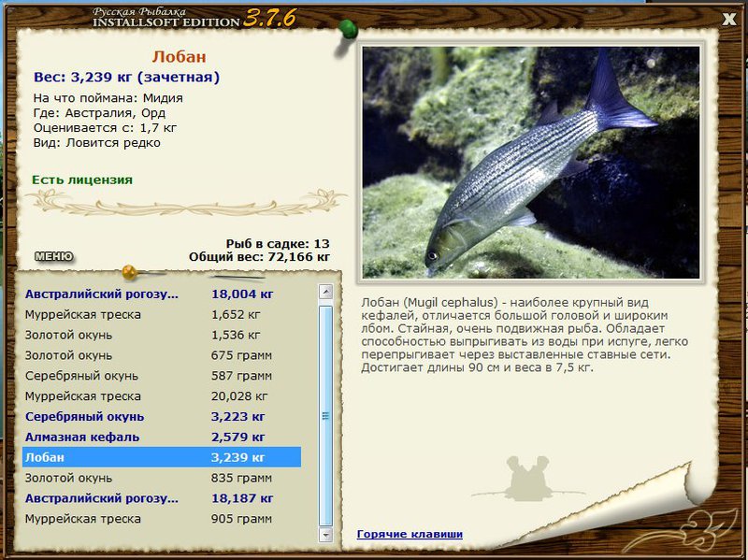Click the Русская Рыбалка 3.7.6 logo

[x=194, y=18]
